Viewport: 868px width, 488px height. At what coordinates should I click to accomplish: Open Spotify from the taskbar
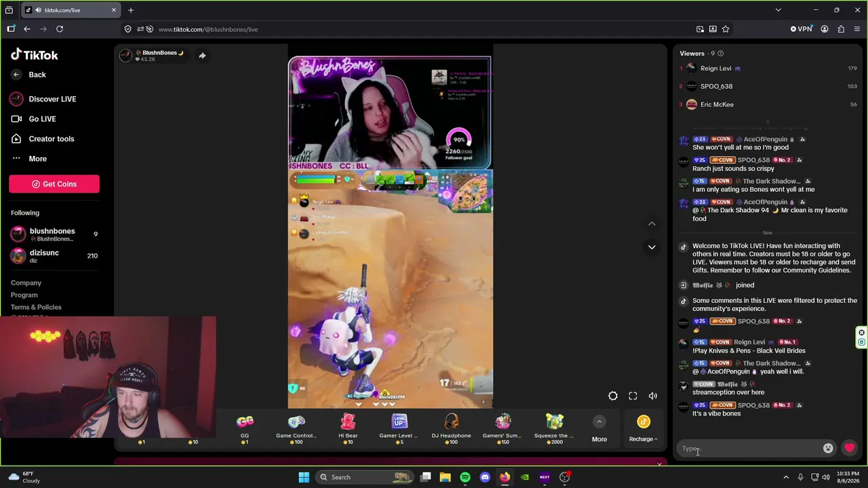tap(465, 477)
